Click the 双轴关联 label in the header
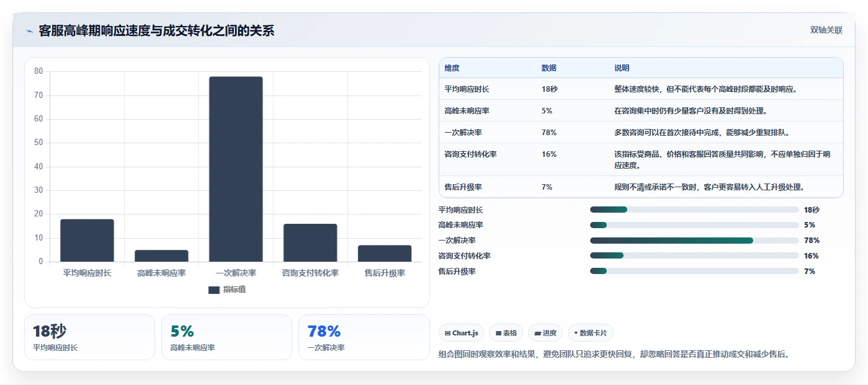The height and width of the screenshot is (385, 868). coord(826,30)
